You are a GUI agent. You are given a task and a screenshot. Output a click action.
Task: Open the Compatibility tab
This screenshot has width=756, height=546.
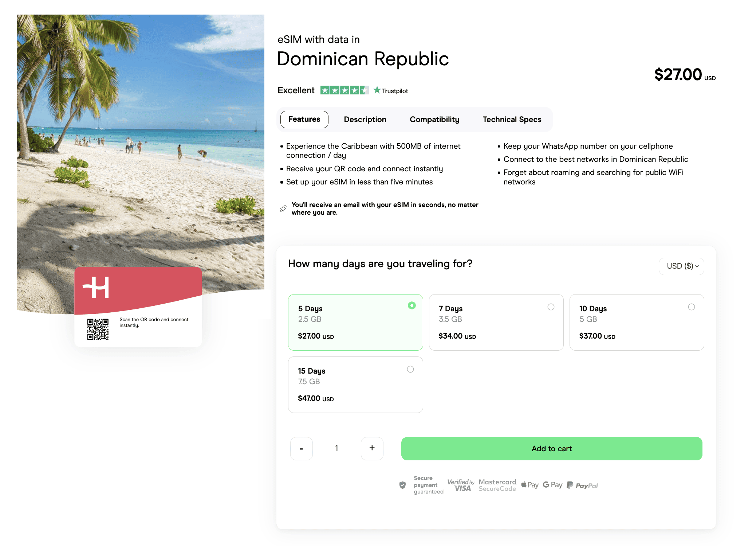pyautogui.click(x=434, y=120)
